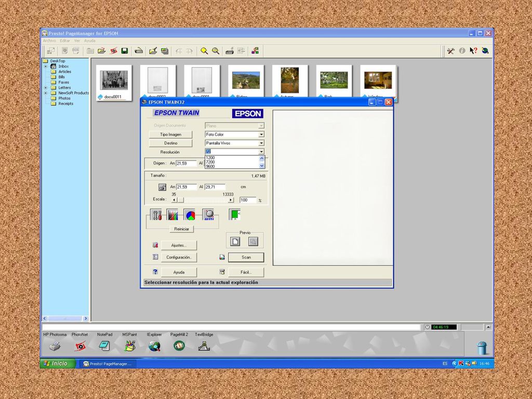Click the zoom in magnifier icon

click(204, 51)
